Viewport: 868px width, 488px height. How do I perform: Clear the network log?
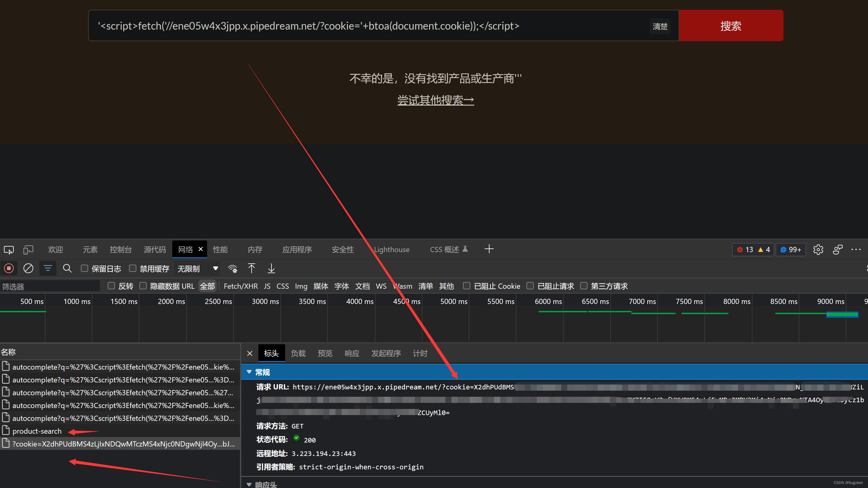point(28,269)
